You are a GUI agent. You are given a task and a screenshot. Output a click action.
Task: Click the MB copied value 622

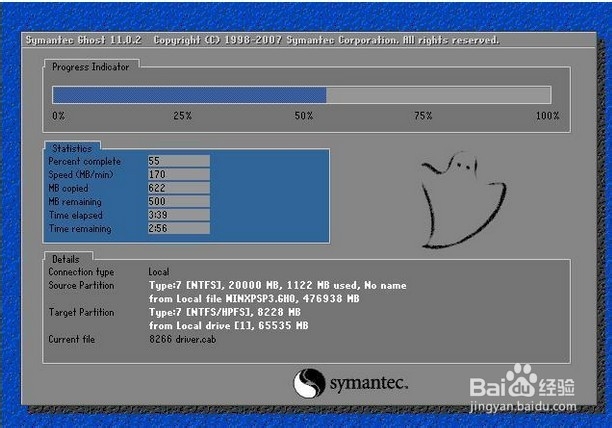[x=178, y=188]
